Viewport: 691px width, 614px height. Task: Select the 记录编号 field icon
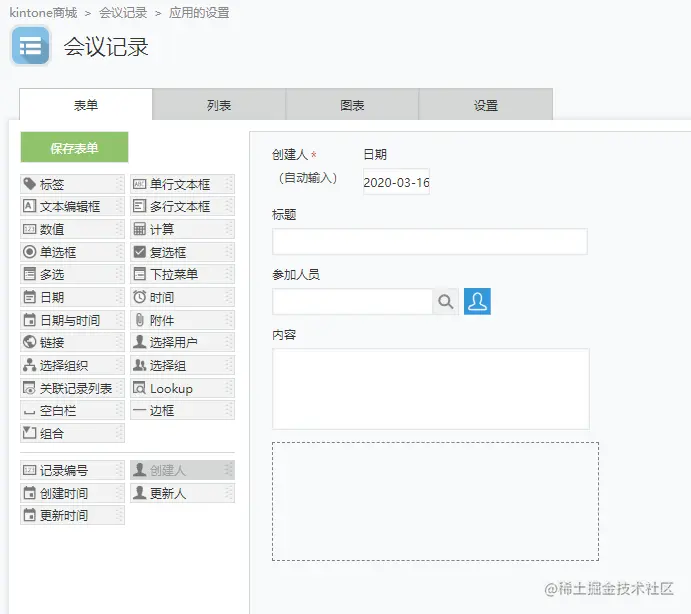(30, 470)
